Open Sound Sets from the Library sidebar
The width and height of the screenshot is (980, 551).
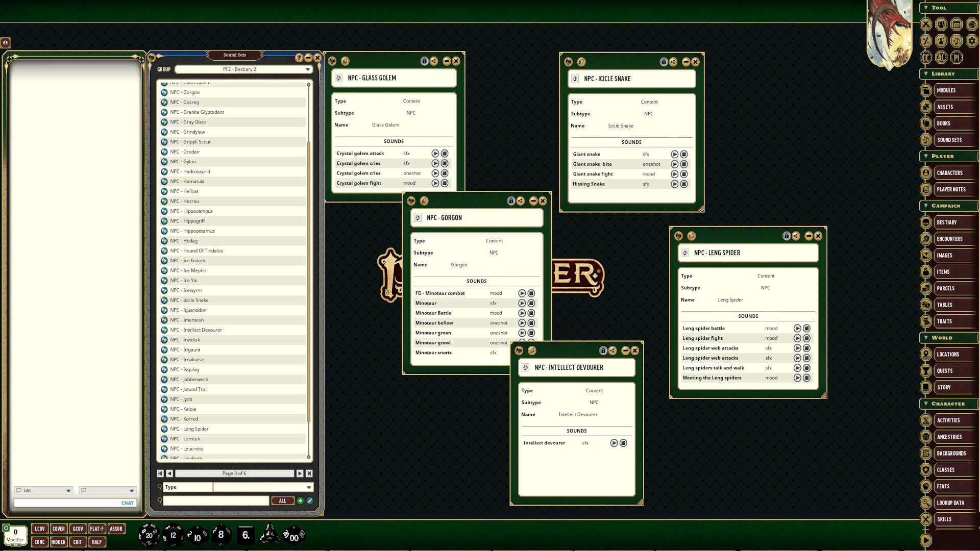coord(948,140)
